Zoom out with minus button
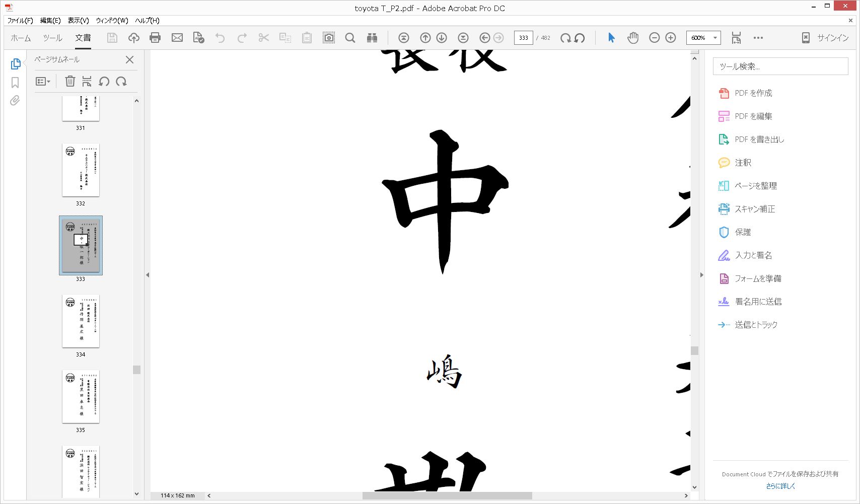Viewport: 860px width, 504px height. tap(655, 38)
